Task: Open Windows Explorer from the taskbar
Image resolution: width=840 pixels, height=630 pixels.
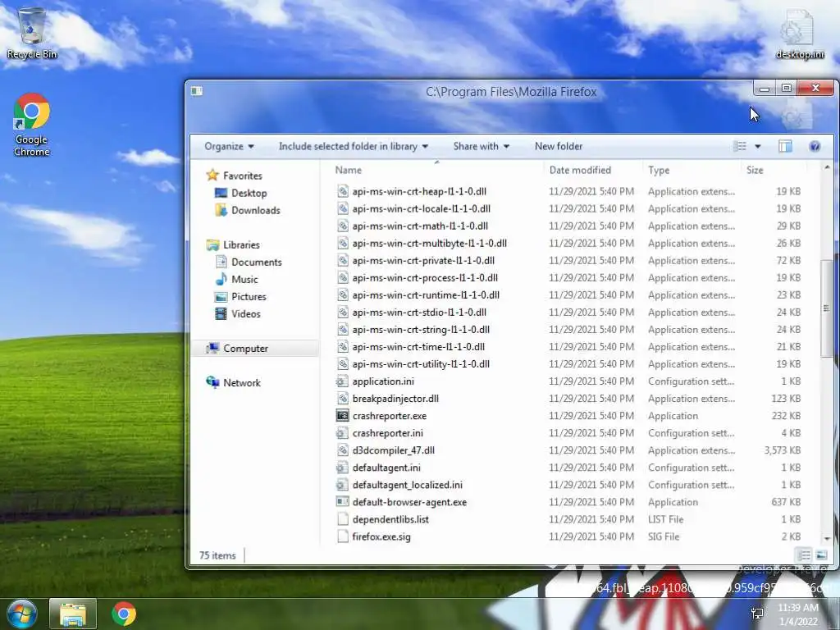Action: point(73,614)
